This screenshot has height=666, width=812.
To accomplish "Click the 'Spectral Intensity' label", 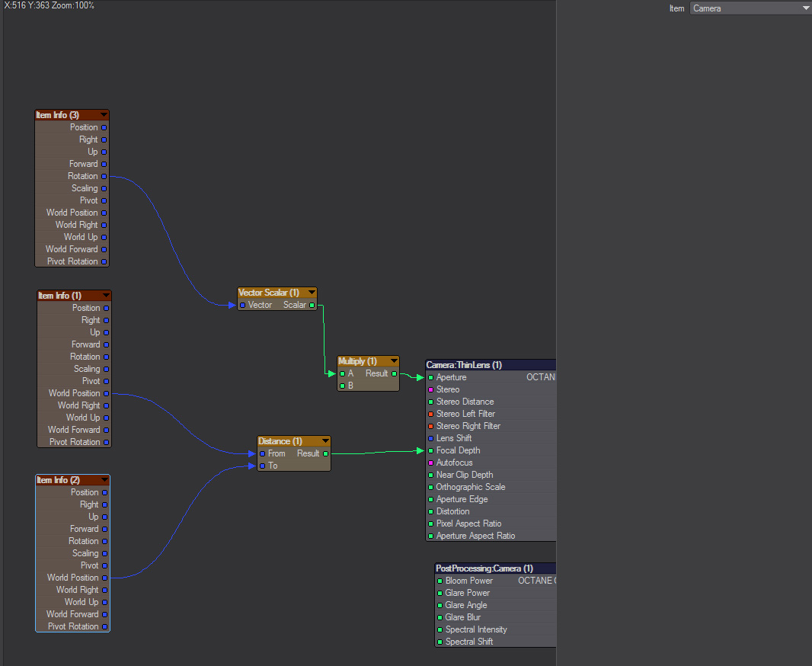I will (476, 629).
